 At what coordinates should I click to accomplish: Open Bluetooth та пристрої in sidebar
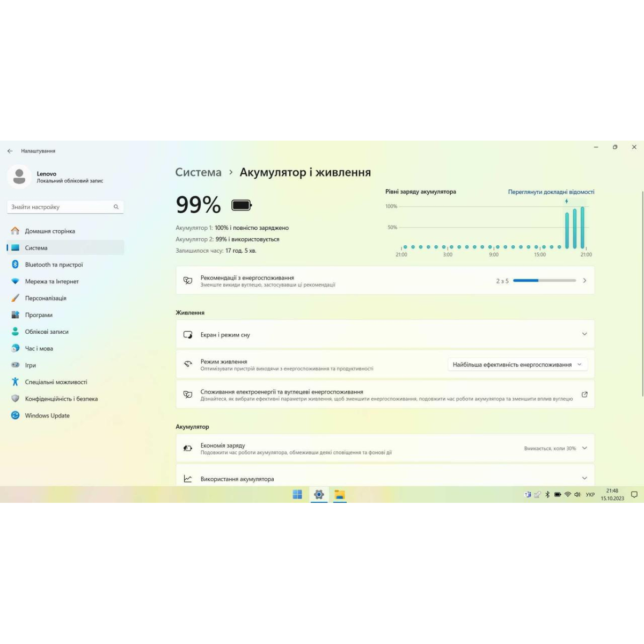(x=54, y=265)
